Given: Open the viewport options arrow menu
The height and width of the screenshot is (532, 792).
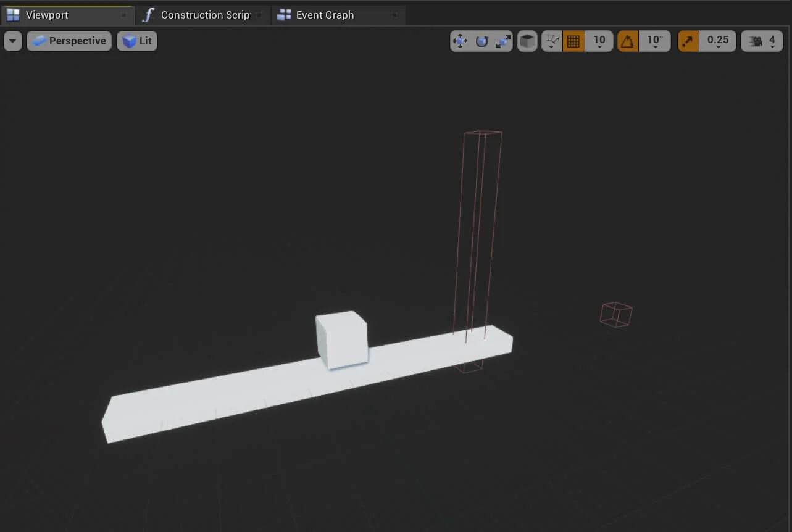Looking at the screenshot, I should tap(13, 41).
